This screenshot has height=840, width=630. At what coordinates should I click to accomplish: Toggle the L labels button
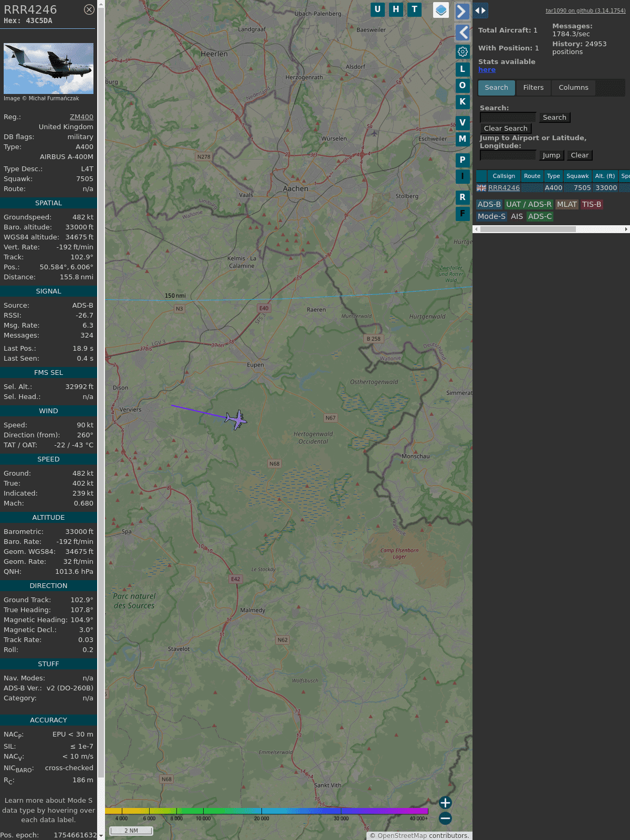point(463,69)
